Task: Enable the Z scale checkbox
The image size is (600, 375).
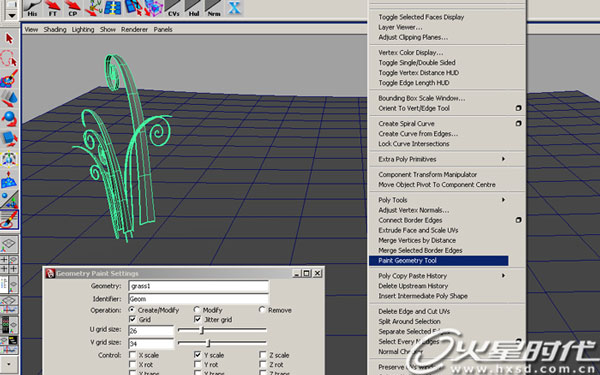Action: 262,355
